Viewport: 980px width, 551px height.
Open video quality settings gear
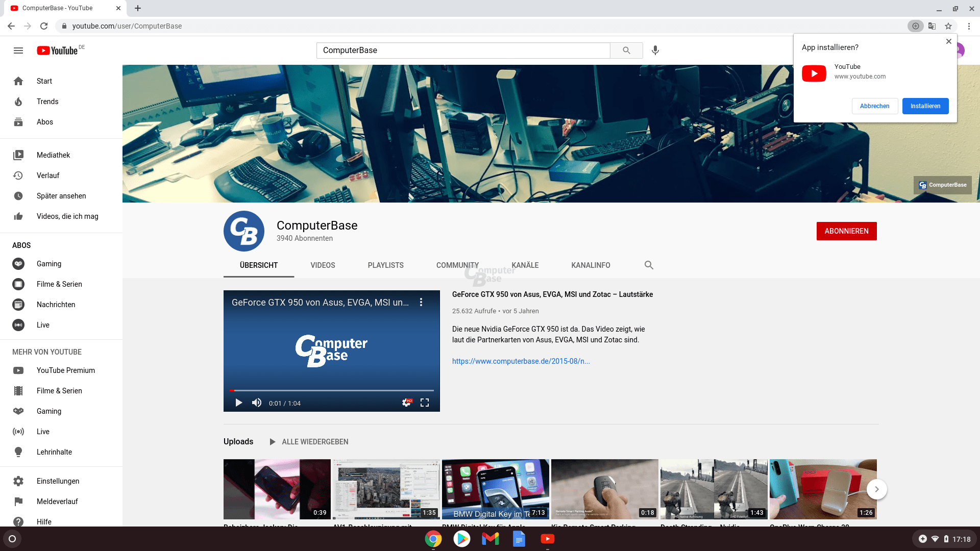[406, 403]
